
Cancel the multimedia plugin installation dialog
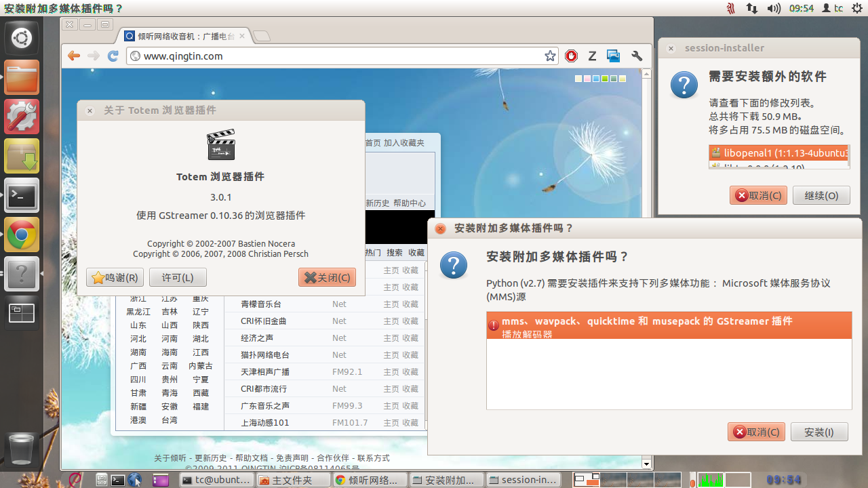(756, 432)
